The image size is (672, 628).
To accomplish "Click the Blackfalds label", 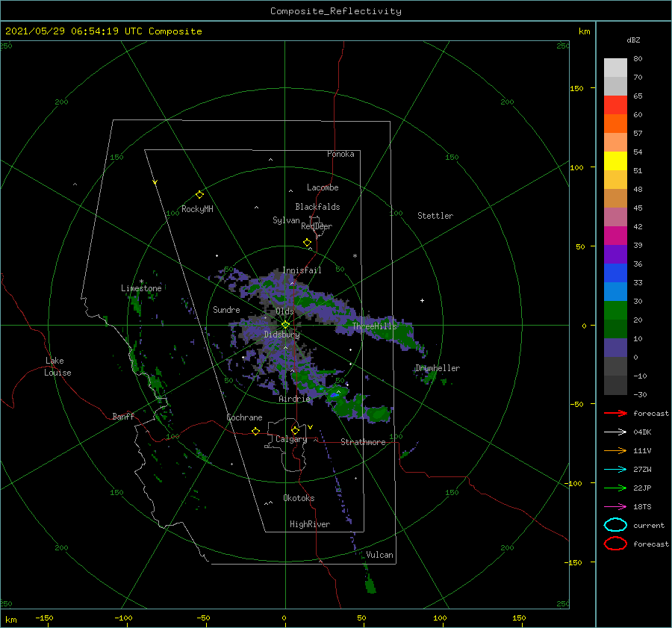I will point(317,207).
